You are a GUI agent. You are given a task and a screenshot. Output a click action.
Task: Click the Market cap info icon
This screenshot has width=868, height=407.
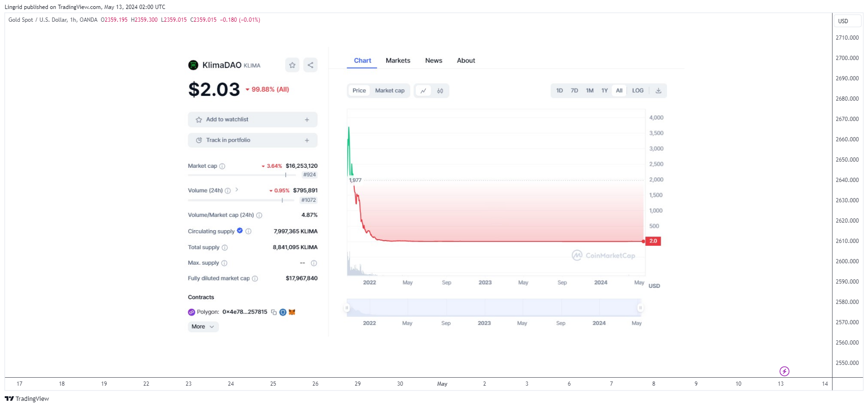pos(222,166)
